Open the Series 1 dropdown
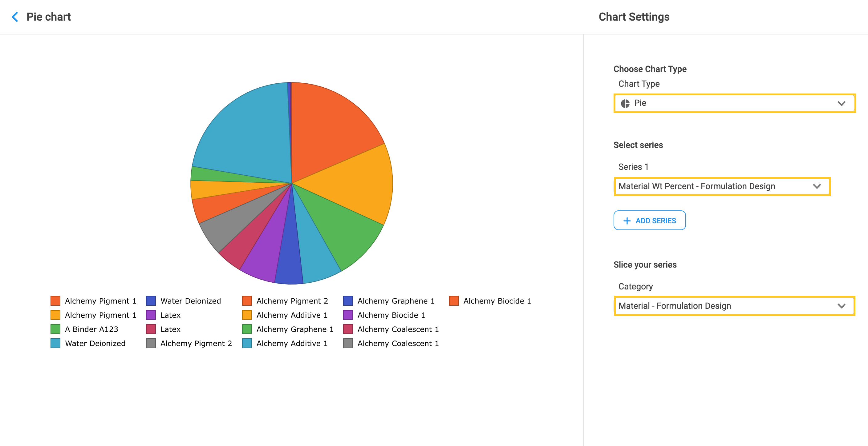The image size is (868, 446). pyautogui.click(x=722, y=186)
